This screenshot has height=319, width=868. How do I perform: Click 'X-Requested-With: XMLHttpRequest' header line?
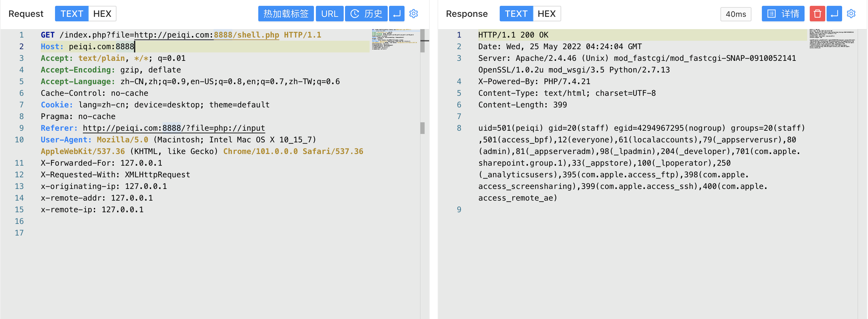[116, 174]
